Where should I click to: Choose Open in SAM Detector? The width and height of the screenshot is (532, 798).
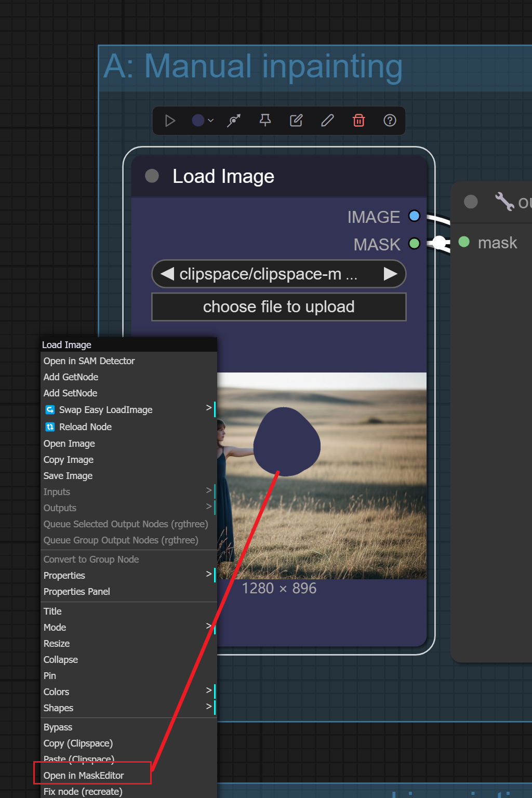(x=89, y=361)
